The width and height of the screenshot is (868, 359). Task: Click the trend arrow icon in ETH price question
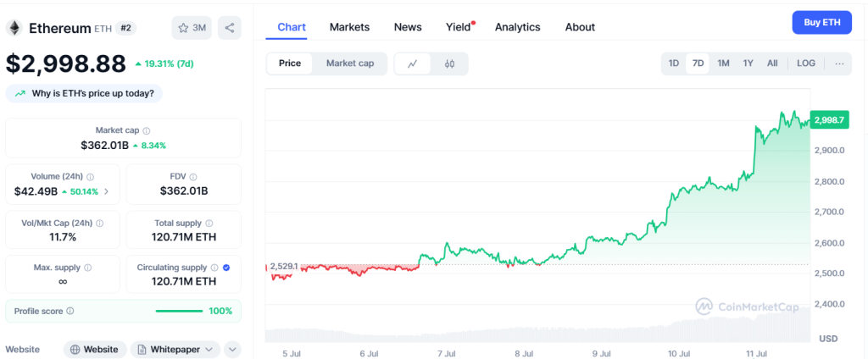20,93
